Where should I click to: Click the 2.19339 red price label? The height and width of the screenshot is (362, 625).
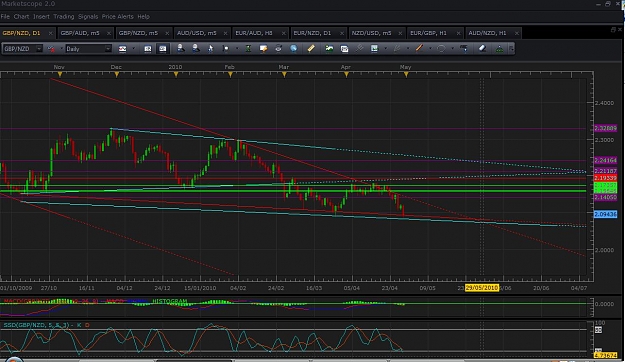point(605,178)
